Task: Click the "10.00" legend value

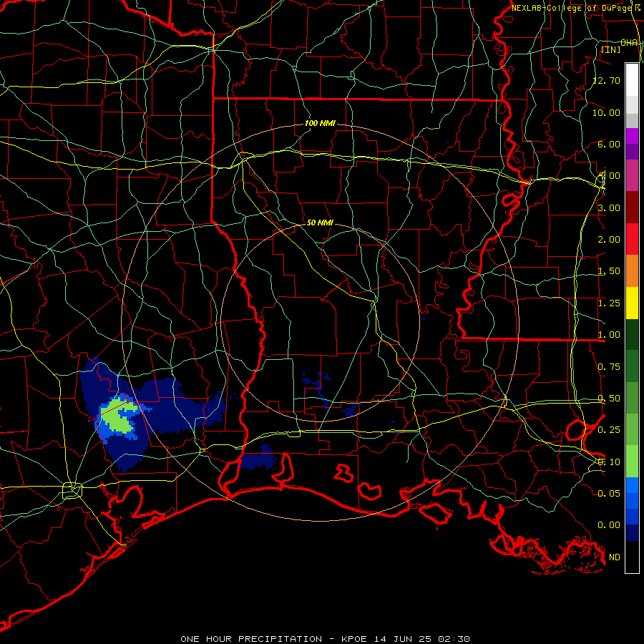Action: 607,112
